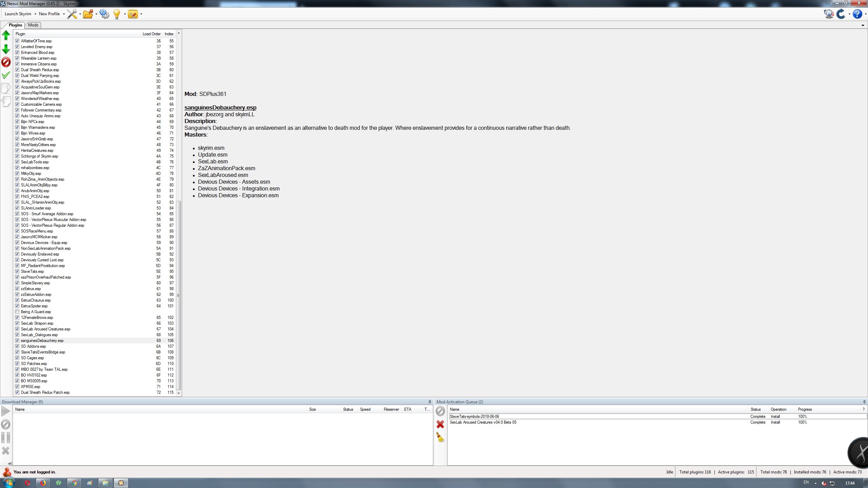Click the green checkmark enable all icon

coord(6,75)
